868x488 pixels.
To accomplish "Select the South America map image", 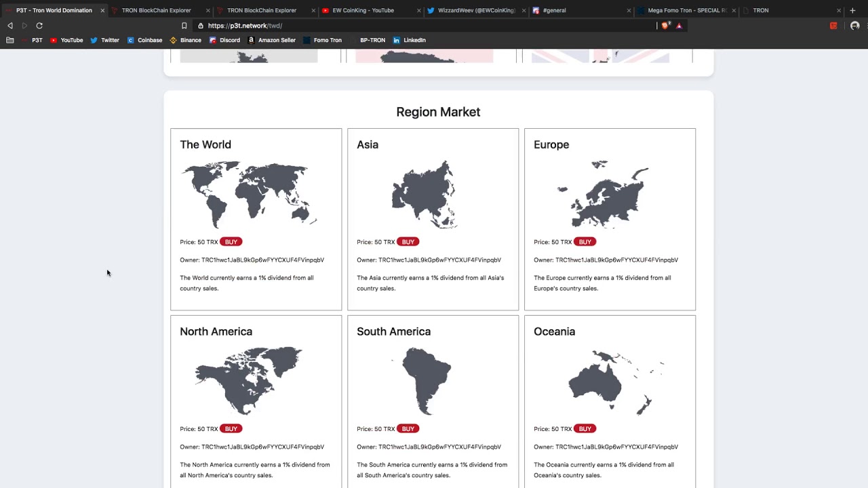I will (x=425, y=381).
